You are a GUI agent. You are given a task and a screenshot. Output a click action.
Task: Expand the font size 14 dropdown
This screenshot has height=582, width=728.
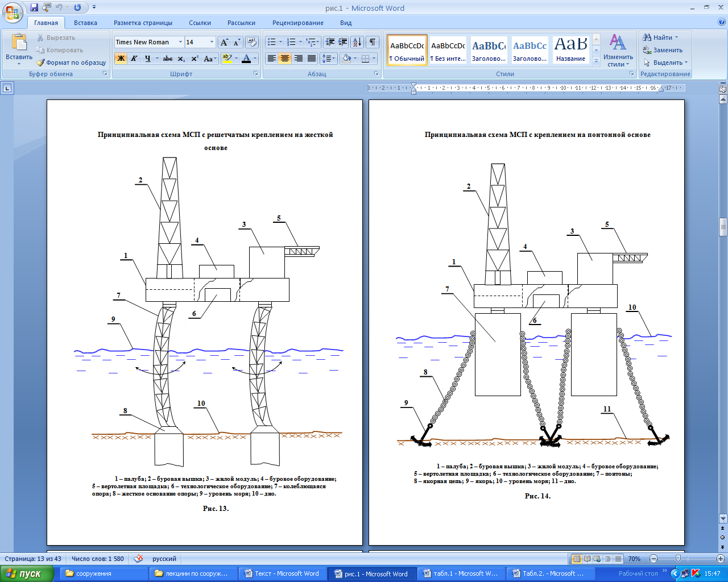click(x=212, y=42)
